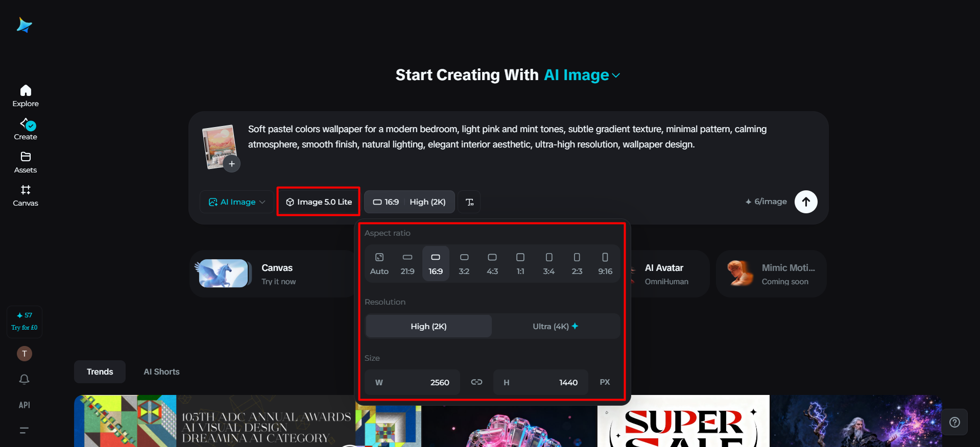Open the Assets folder
This screenshot has width=980, height=447.
[x=26, y=162]
